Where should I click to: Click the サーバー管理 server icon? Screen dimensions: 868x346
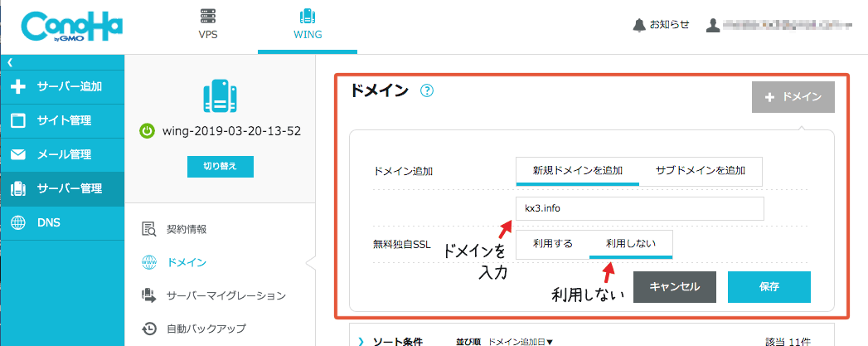19,189
